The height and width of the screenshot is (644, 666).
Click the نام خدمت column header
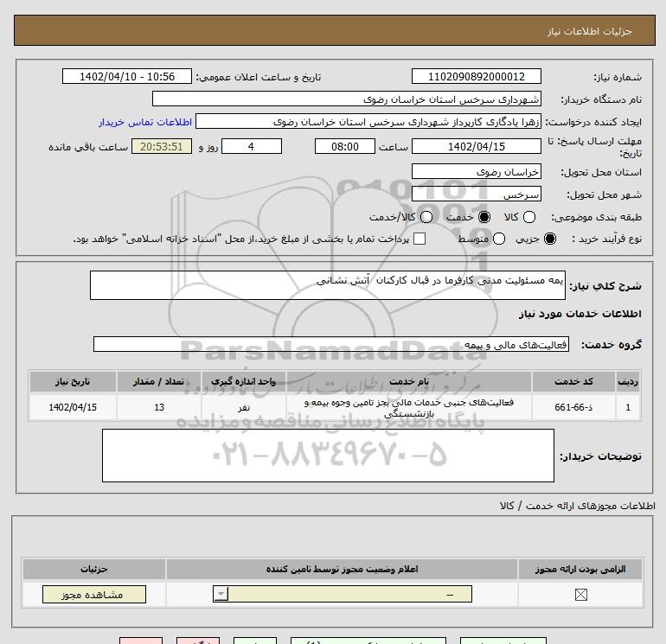click(x=409, y=381)
